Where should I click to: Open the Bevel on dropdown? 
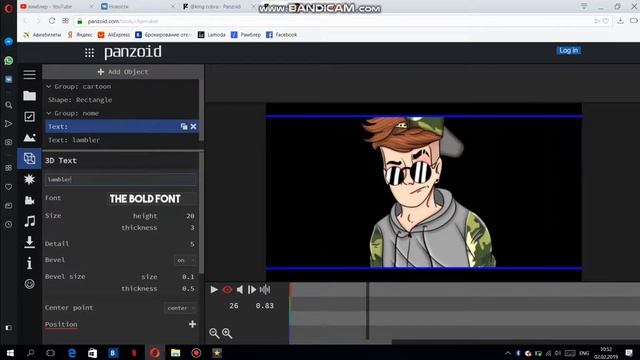coord(185,260)
